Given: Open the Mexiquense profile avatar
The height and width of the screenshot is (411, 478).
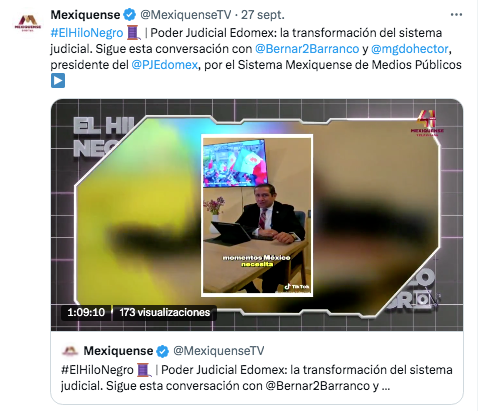Looking at the screenshot, I should pyautogui.click(x=28, y=24).
